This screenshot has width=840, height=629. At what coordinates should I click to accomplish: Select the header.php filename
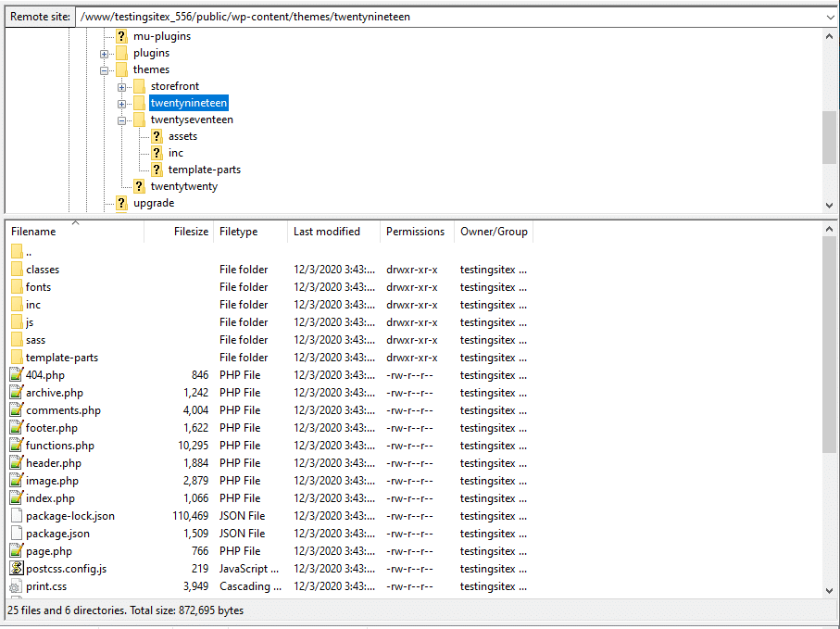pos(54,463)
